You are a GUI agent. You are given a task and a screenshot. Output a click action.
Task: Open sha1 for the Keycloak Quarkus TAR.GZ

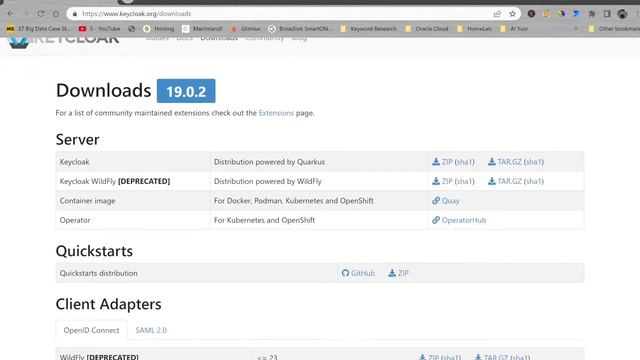pyautogui.click(x=534, y=162)
